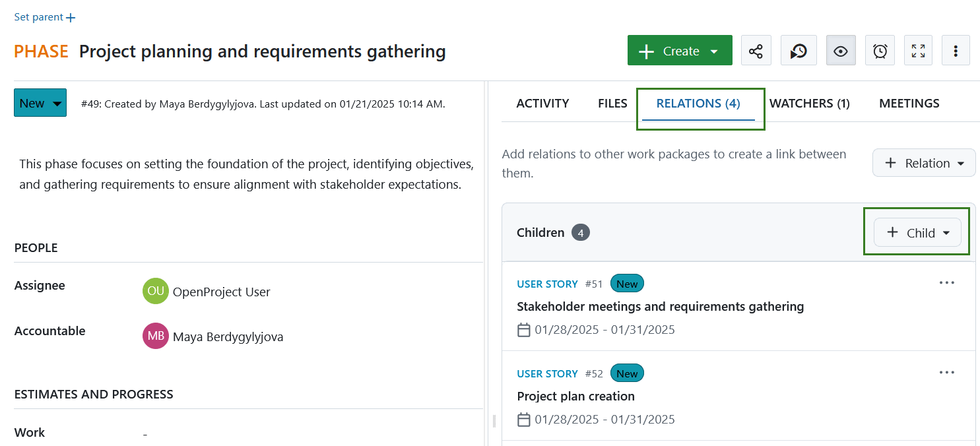
Task: Open the New status dropdown
Action: click(x=40, y=102)
